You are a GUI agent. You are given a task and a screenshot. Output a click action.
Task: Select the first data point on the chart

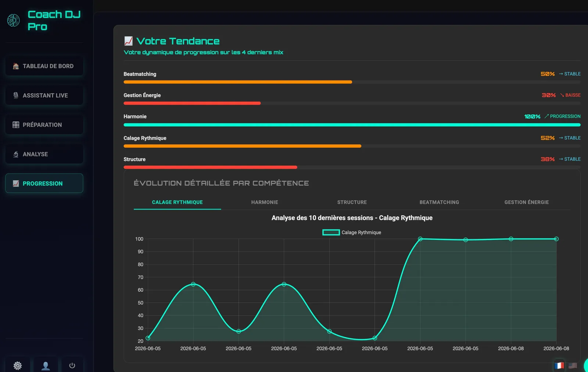pyautogui.click(x=148, y=338)
